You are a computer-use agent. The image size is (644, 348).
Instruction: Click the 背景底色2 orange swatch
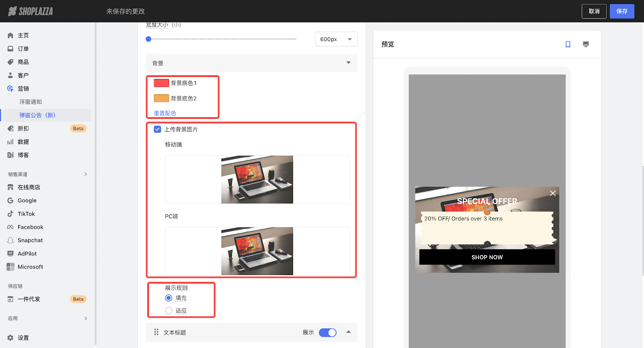(x=161, y=98)
